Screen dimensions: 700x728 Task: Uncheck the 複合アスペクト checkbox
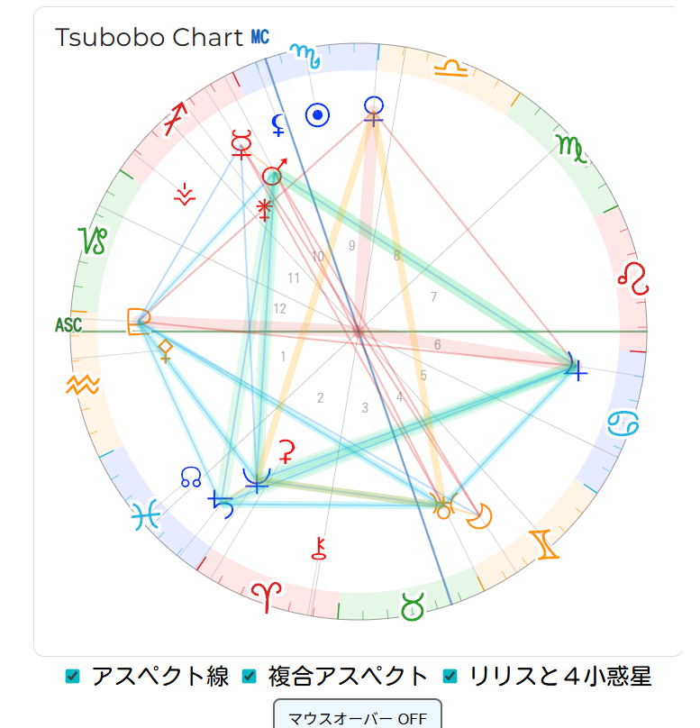pos(250,676)
